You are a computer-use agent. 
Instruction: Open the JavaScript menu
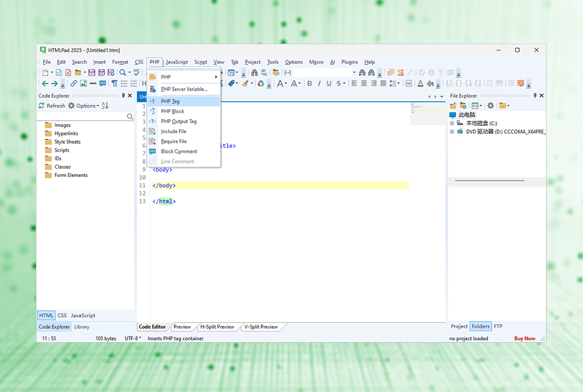tap(177, 62)
